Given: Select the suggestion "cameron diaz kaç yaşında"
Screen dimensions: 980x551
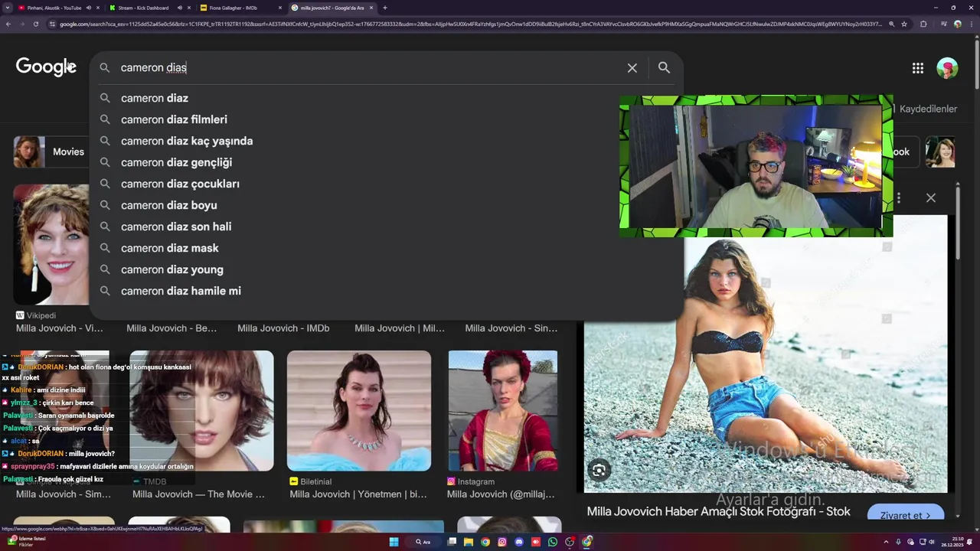Looking at the screenshot, I should 387,141.
